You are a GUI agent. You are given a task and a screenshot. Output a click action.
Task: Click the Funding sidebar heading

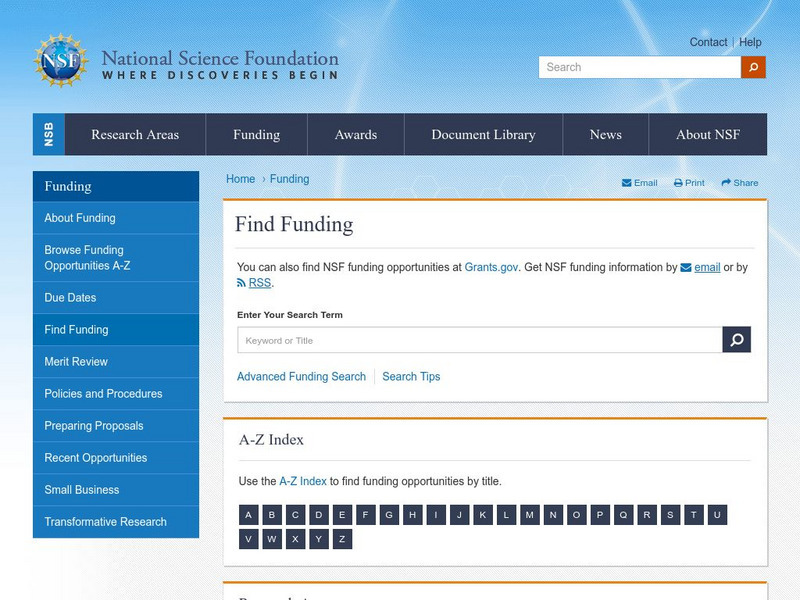(116, 186)
